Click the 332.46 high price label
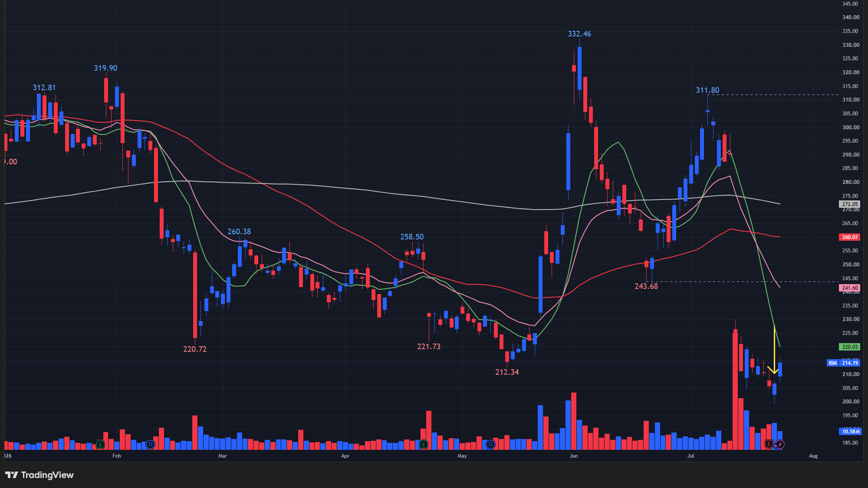This screenshot has height=488, width=868. [579, 34]
